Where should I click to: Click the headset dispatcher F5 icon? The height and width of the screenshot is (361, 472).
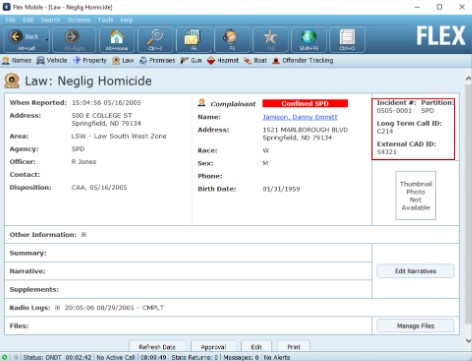[232, 39]
